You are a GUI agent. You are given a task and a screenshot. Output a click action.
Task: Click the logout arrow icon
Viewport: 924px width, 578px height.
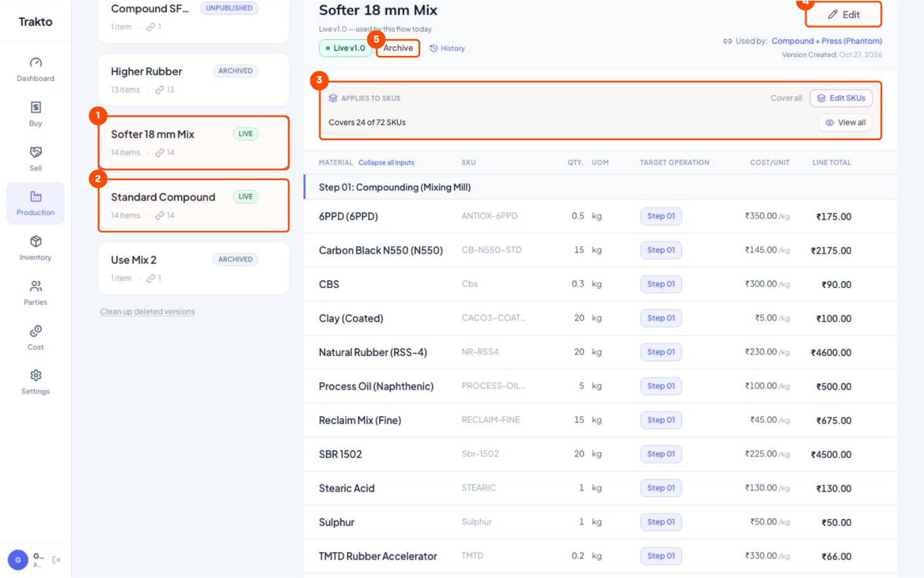(x=56, y=560)
